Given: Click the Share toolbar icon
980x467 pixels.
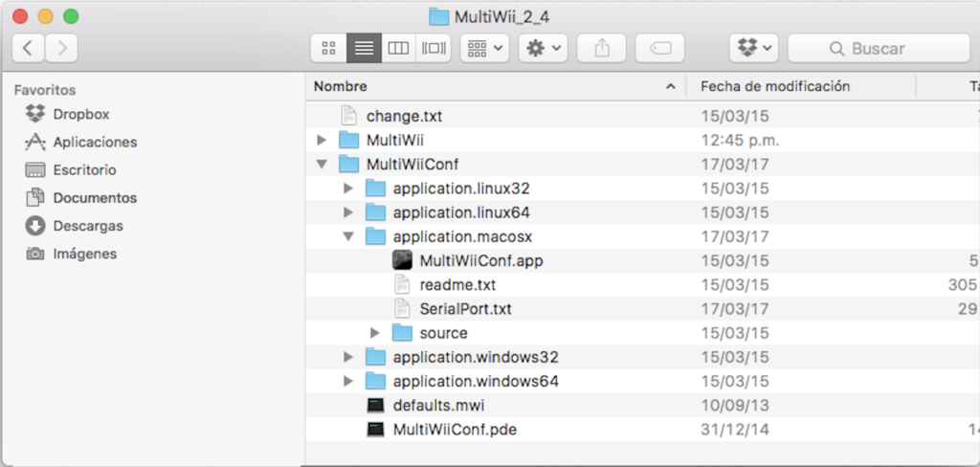Looking at the screenshot, I should (601, 48).
